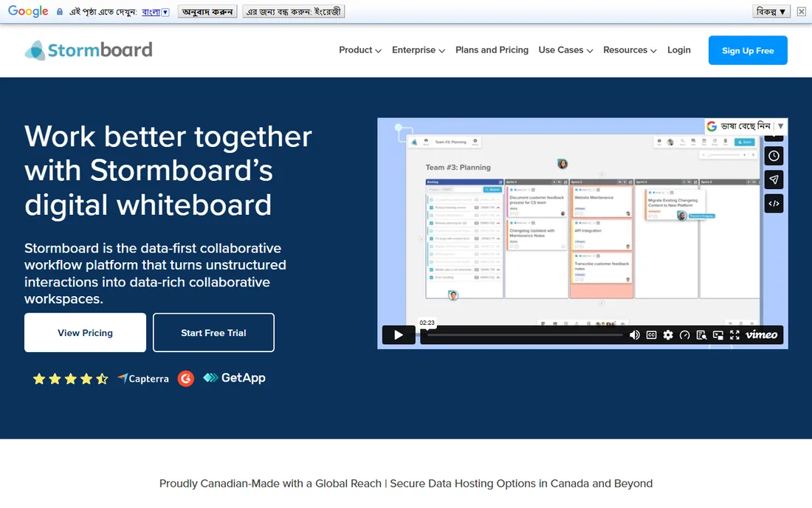Click the অনুবাদ করুন translate button

coord(207,11)
